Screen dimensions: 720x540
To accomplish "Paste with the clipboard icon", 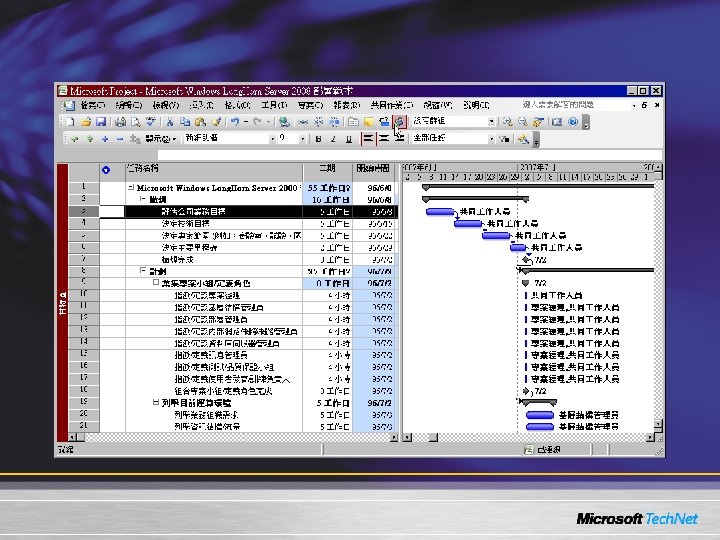I will click(x=200, y=122).
